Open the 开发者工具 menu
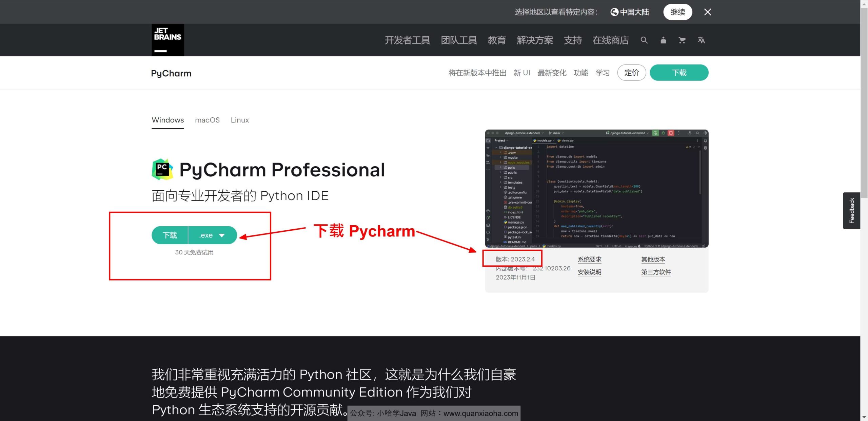Screen dimensions: 868x421 pos(407,40)
